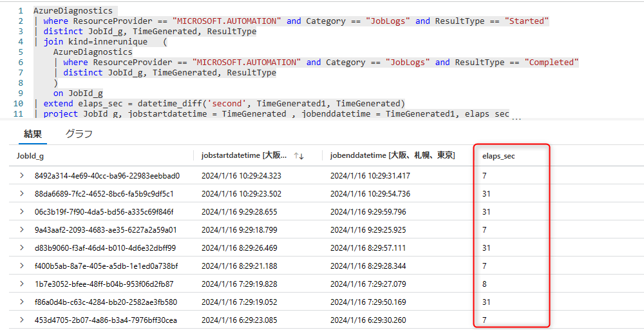644x330 pixels.
Task: Expand row 88da6689-7fc2-4652-8bc6-fa5b9c9df5c1
Action: (22, 193)
